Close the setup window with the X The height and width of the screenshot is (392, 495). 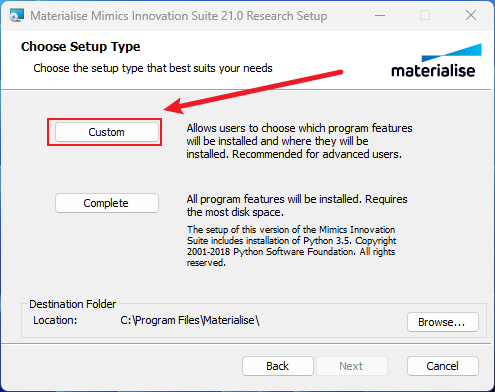point(471,15)
